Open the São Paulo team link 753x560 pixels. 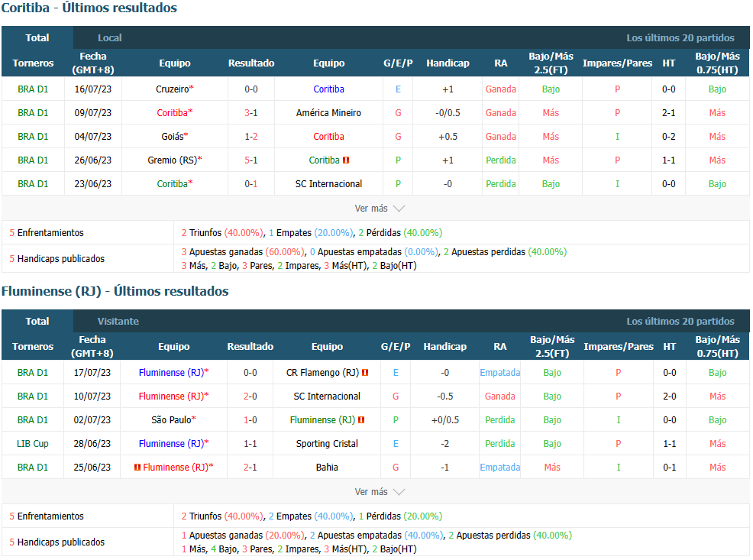click(171, 420)
